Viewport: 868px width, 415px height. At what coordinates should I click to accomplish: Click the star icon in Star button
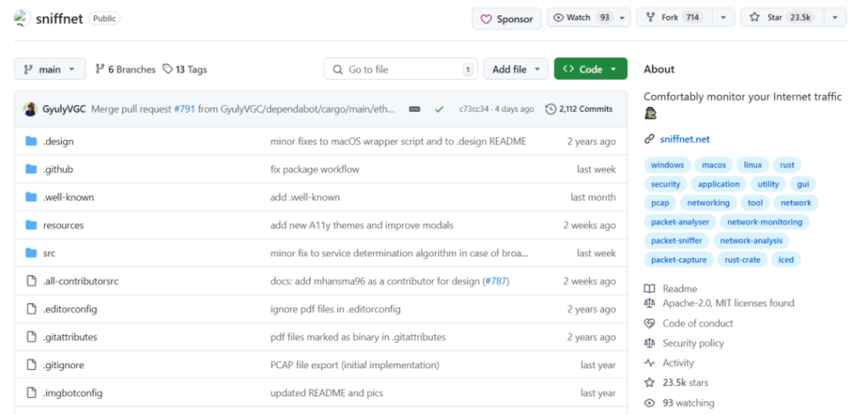pos(754,18)
